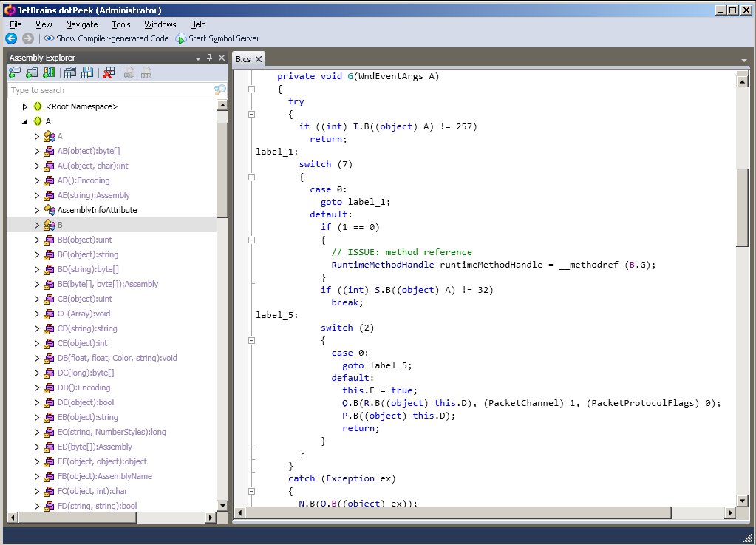Click the icon beside FD(string, string):bool
This screenshot has width=756, height=545.
[x=50, y=507]
